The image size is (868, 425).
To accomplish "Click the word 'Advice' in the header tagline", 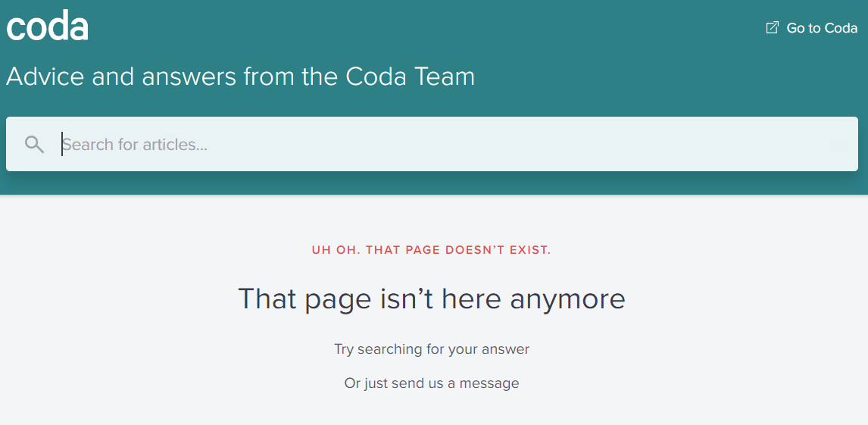I will tap(45, 77).
